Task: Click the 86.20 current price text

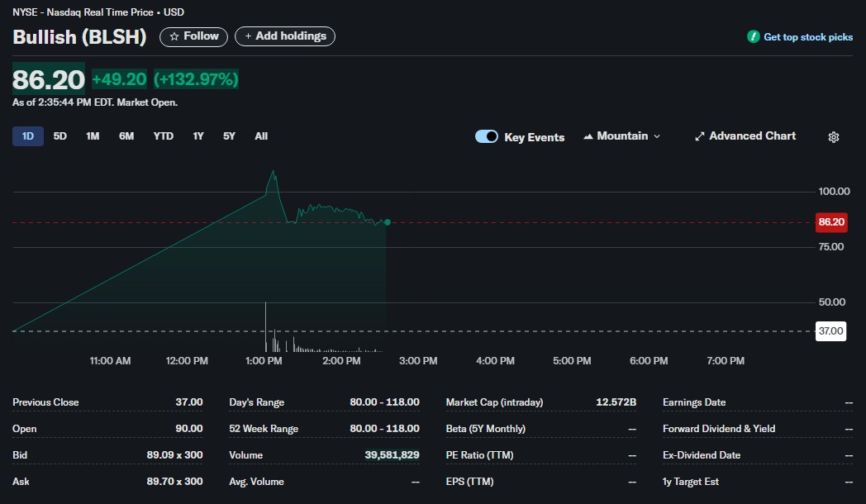Action: click(49, 79)
